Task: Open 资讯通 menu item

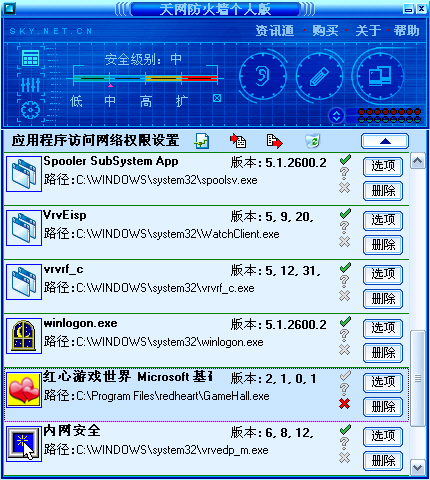Action: click(x=275, y=31)
